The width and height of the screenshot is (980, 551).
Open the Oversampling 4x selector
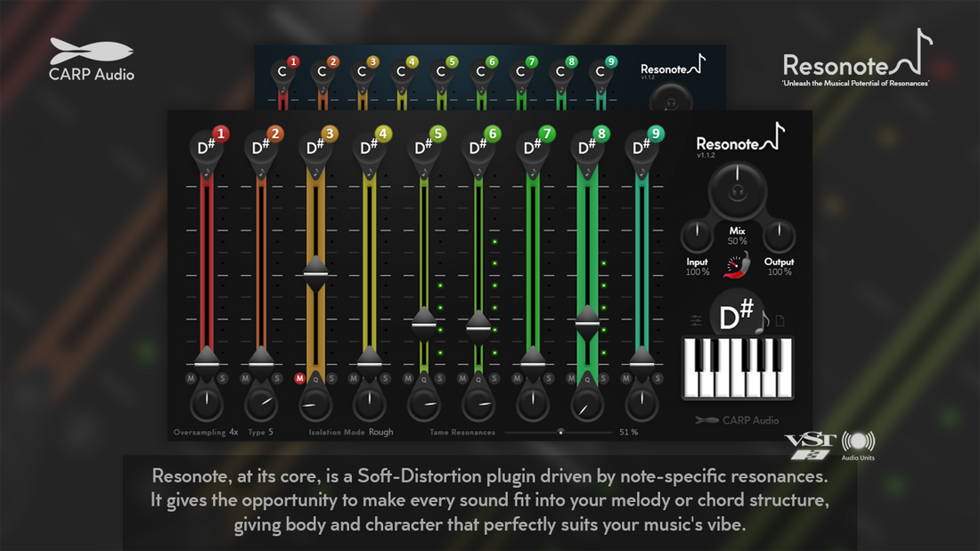[233, 433]
